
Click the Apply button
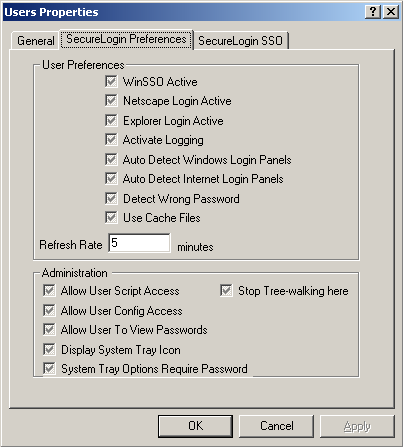pos(357,426)
